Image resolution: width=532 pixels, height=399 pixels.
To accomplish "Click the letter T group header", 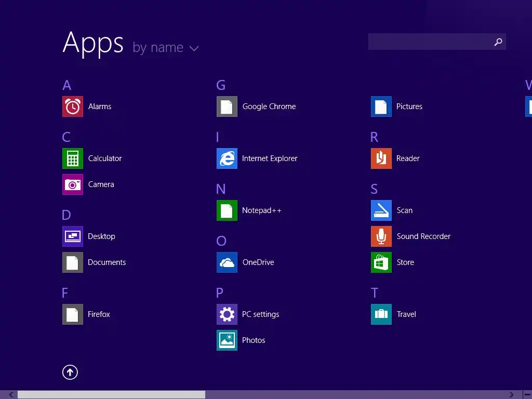I will [375, 293].
